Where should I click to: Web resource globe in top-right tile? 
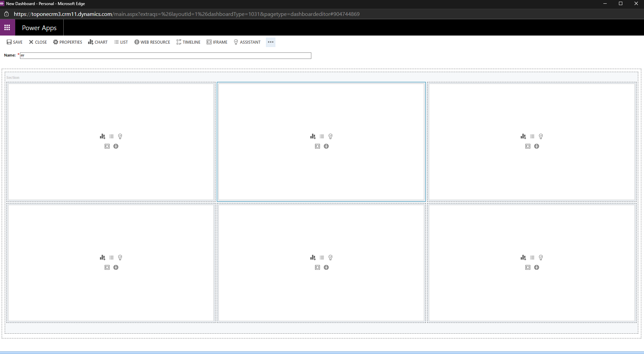(537, 146)
